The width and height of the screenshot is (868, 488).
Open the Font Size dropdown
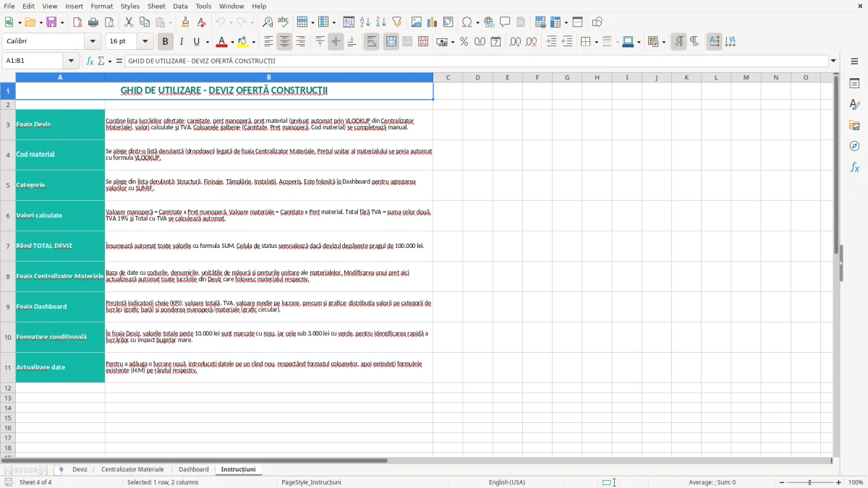145,42
